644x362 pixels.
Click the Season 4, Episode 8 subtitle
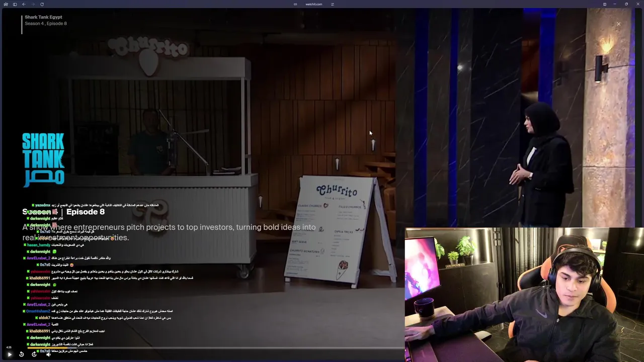click(46, 24)
